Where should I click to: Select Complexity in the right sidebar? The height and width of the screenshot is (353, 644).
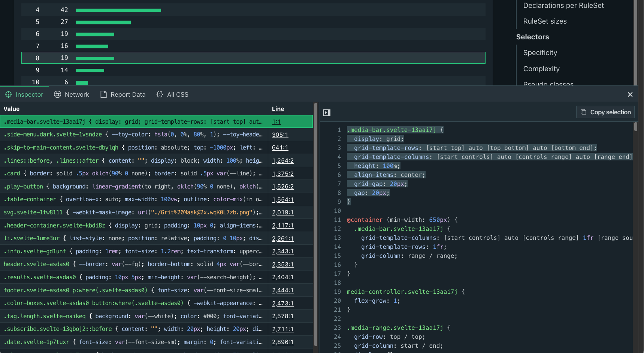pyautogui.click(x=541, y=69)
